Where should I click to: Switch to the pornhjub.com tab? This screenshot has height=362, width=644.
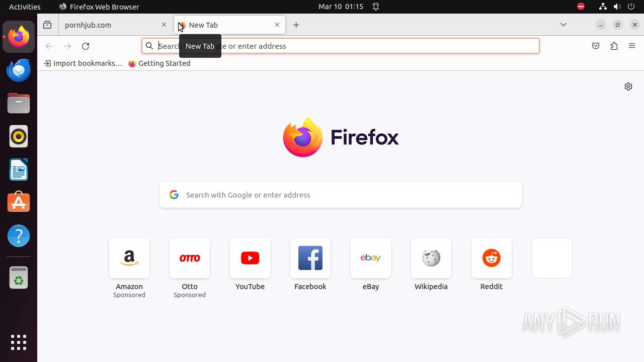pos(115,25)
